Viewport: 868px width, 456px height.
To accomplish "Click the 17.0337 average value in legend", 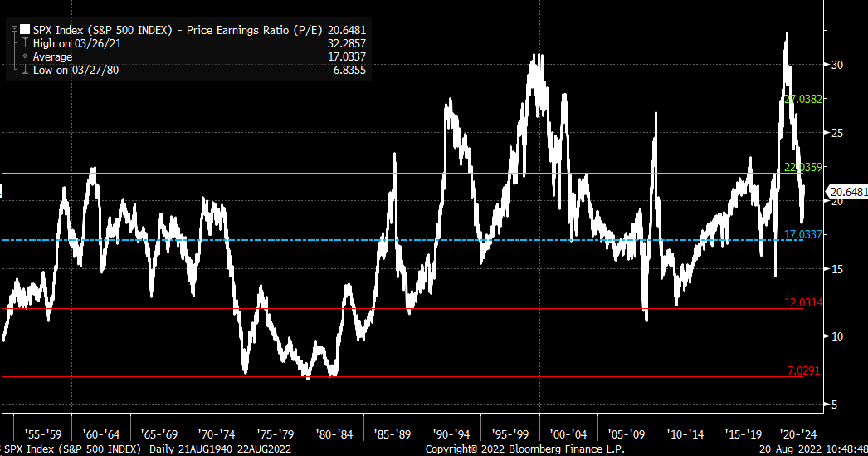I will [x=347, y=56].
